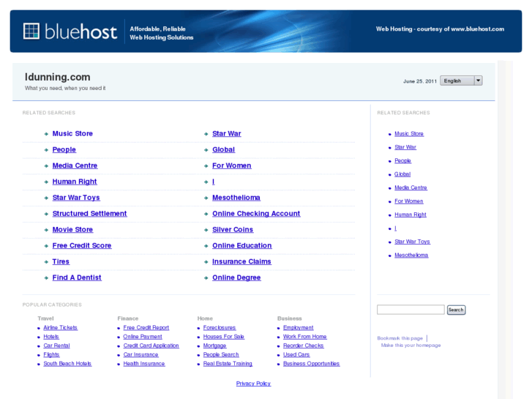Open the bold Music Store link
The image size is (532, 399).
pos(72,134)
